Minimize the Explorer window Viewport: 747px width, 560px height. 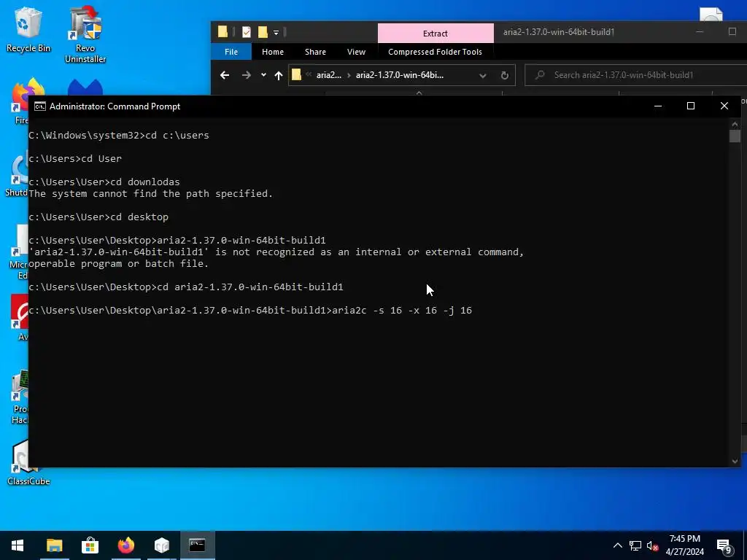[700, 32]
